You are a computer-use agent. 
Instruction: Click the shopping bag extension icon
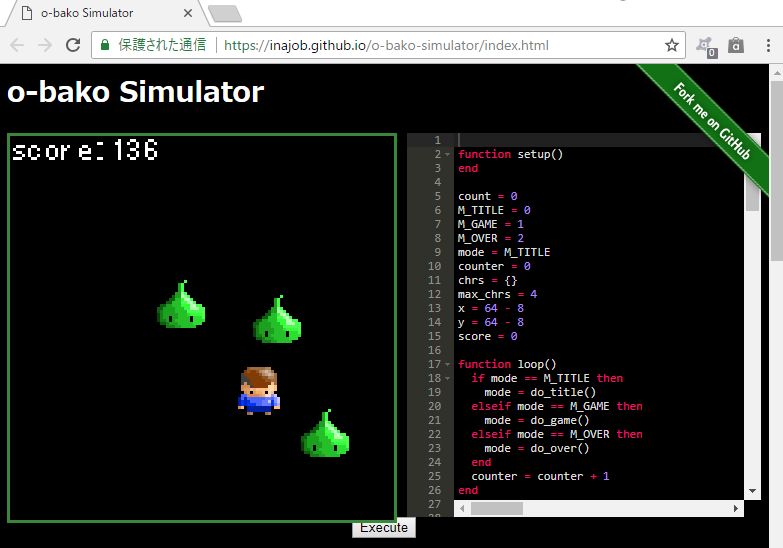click(x=736, y=45)
